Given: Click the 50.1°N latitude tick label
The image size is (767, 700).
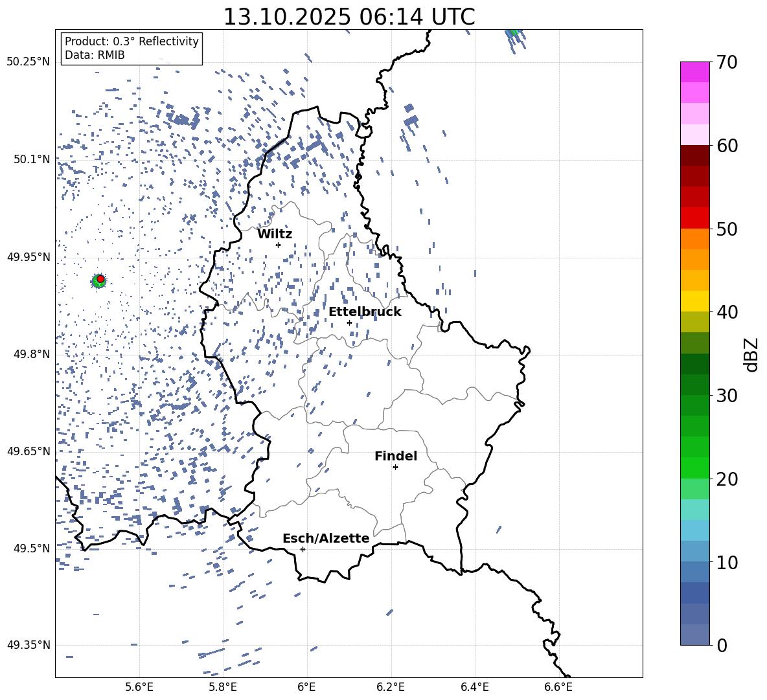Looking at the screenshot, I should click(x=31, y=159).
